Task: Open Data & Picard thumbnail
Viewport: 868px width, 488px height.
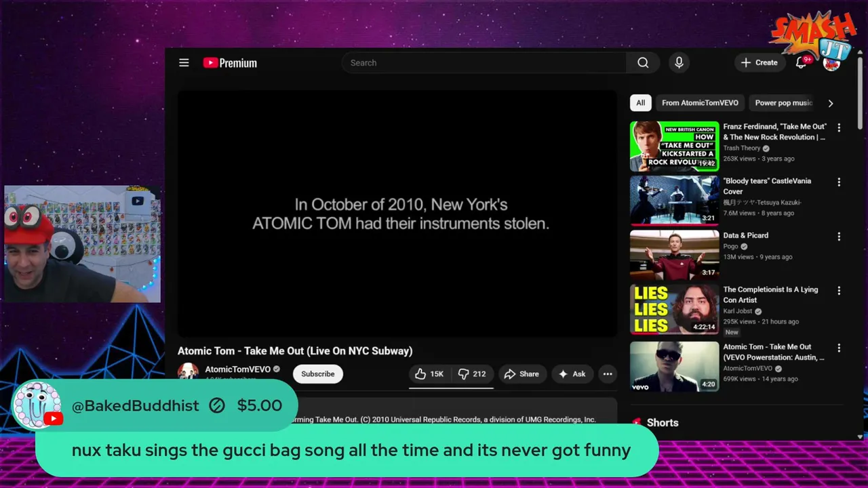Action: 674,255
